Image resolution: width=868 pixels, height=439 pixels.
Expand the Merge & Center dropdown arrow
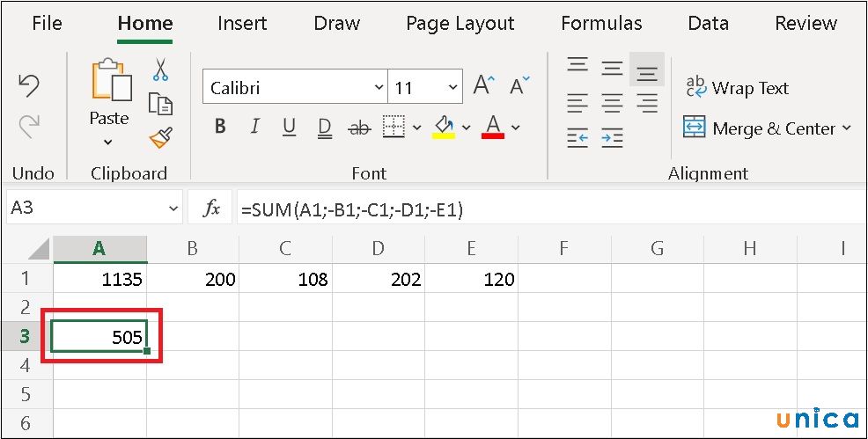[847, 128]
